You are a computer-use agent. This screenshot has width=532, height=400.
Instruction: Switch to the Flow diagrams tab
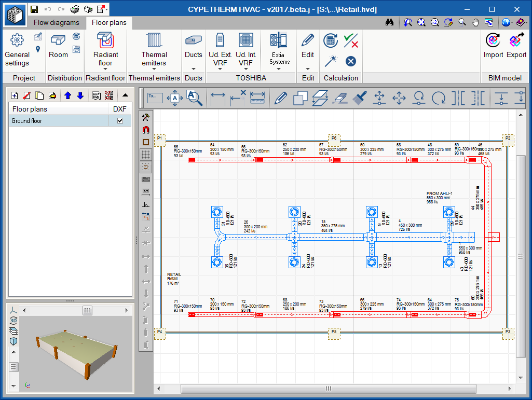tap(57, 22)
